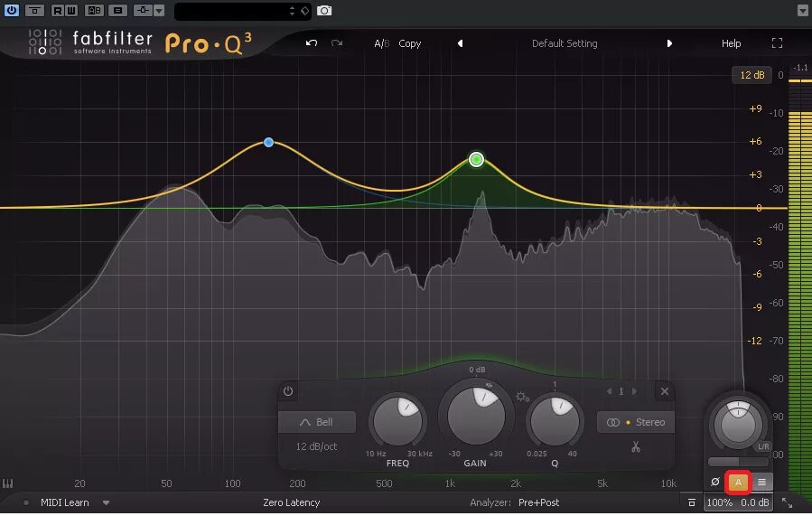Toggle the plugin power button in host toolbar
This screenshot has width=812, height=516.
point(12,10)
